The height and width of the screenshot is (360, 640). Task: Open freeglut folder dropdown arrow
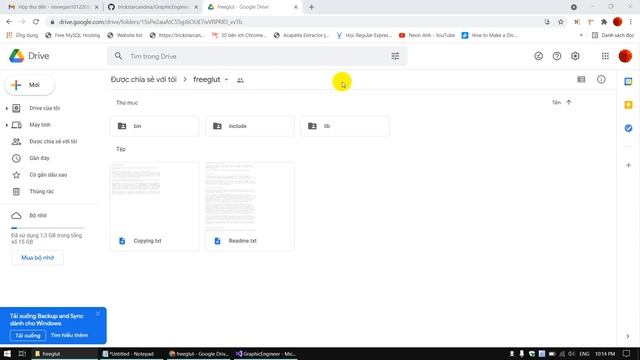click(x=227, y=80)
